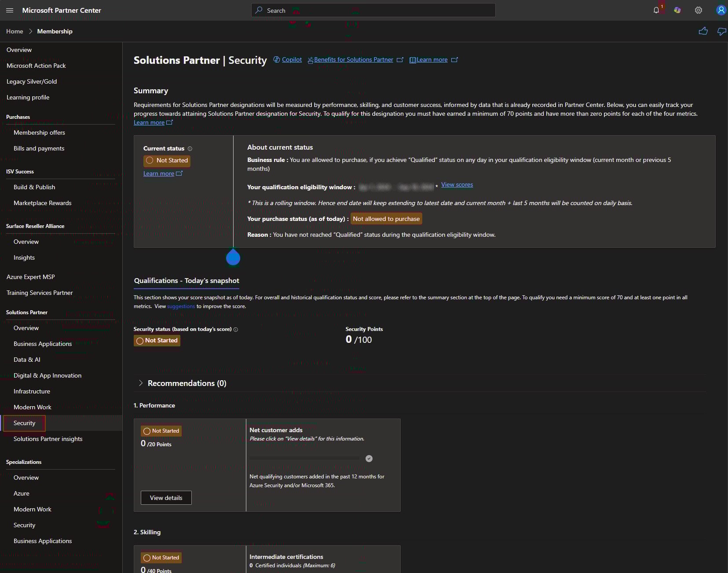
Task: Launch Copilot from the top bar icon
Action: click(x=677, y=10)
